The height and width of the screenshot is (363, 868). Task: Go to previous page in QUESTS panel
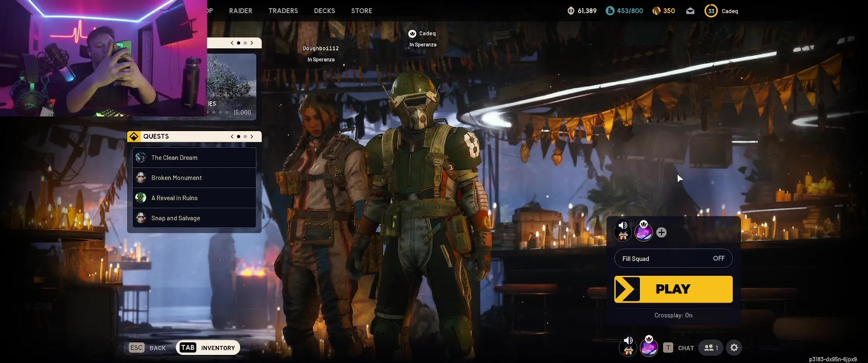(232, 136)
